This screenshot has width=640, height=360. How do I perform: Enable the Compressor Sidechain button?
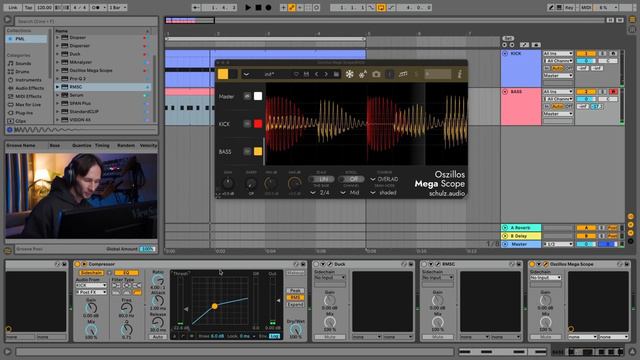pos(91,273)
